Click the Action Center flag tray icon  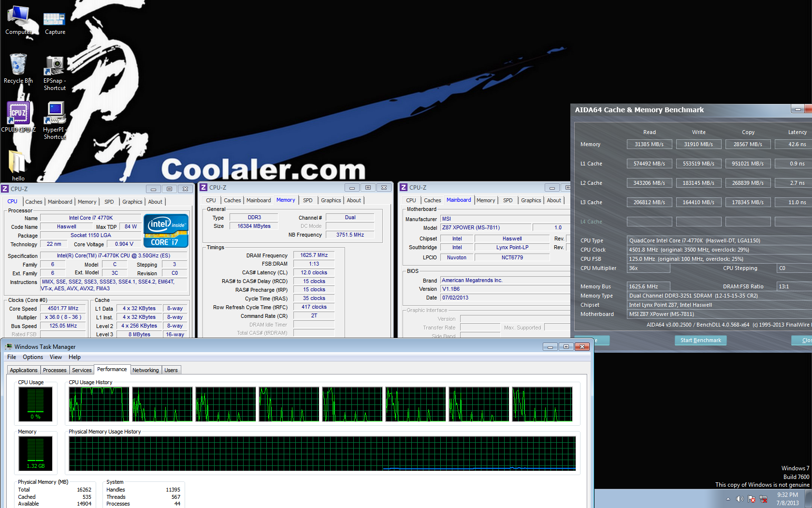(752, 499)
